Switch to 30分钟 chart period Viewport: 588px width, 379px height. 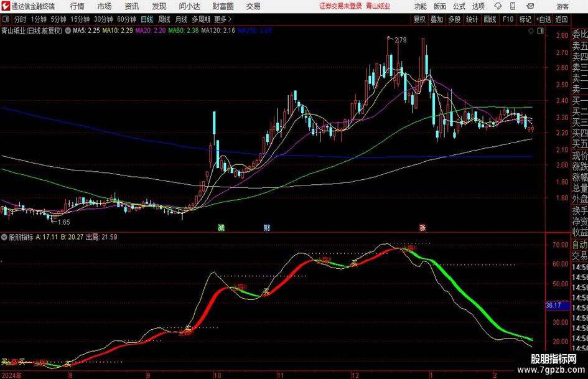click(103, 19)
